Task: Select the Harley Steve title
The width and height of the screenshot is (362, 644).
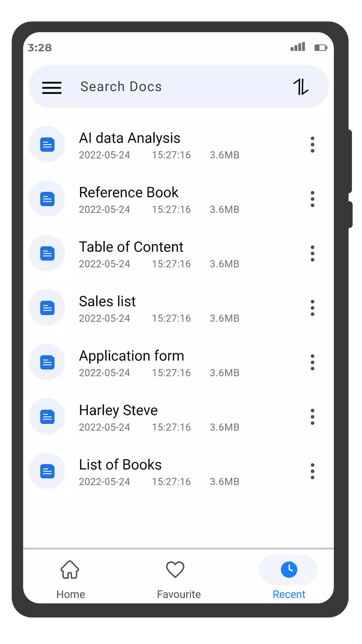Action: (118, 411)
